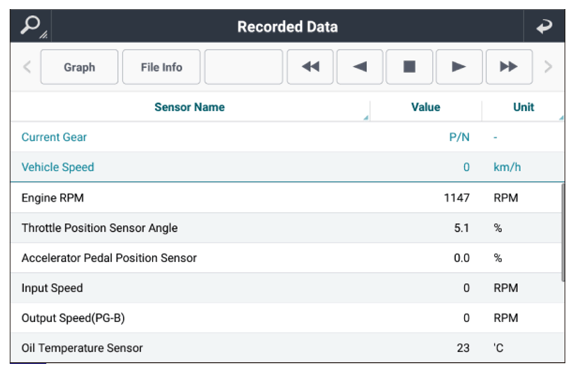The width and height of the screenshot is (575, 373).
Task: Show more toolbar items with right chevron
Action: 548,67
